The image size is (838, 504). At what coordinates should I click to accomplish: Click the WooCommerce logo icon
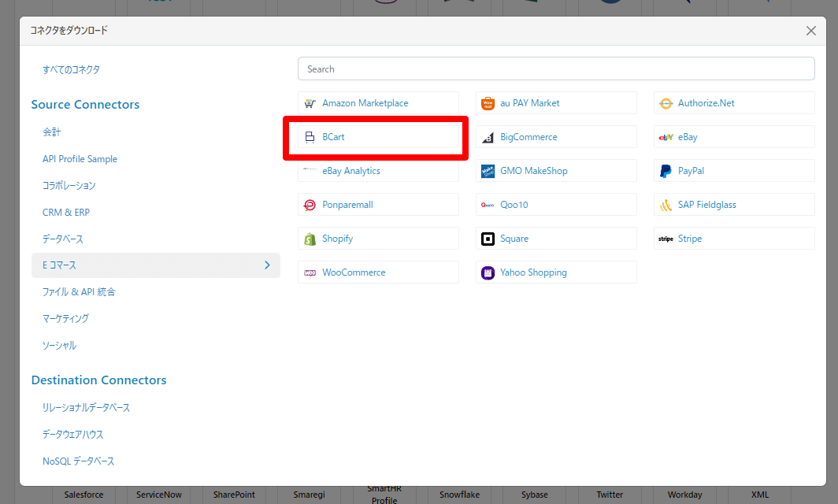(x=310, y=272)
